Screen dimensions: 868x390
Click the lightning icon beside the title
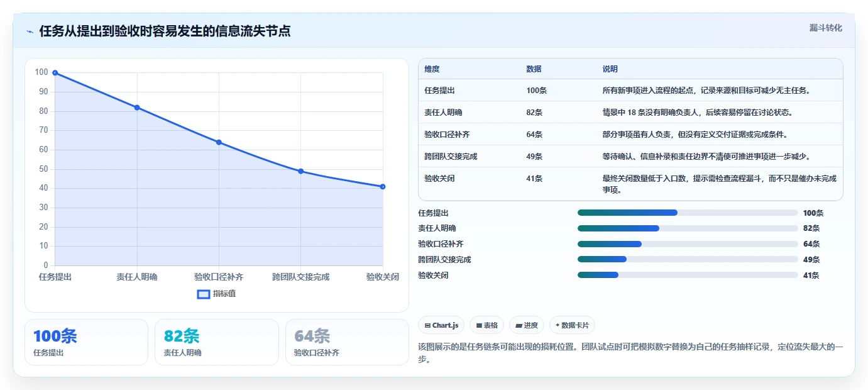(30, 31)
